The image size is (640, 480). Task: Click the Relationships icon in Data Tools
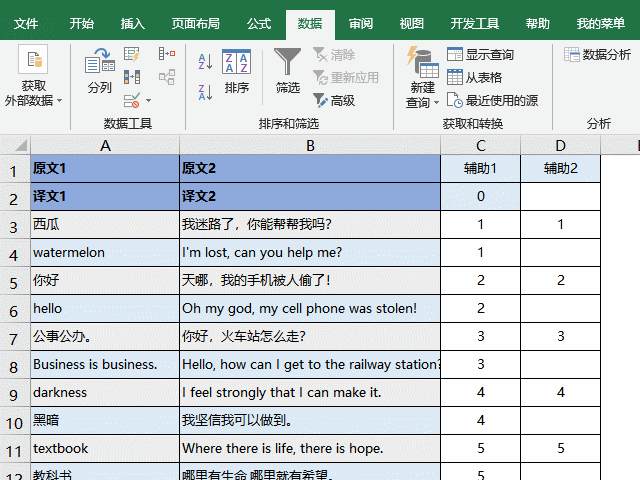click(167, 77)
